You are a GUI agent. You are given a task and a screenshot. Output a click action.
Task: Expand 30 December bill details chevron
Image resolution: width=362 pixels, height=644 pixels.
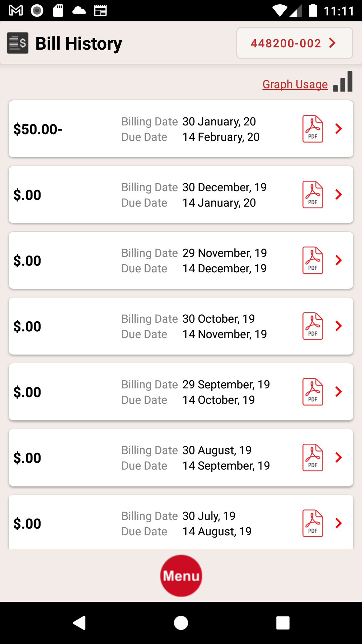click(339, 195)
